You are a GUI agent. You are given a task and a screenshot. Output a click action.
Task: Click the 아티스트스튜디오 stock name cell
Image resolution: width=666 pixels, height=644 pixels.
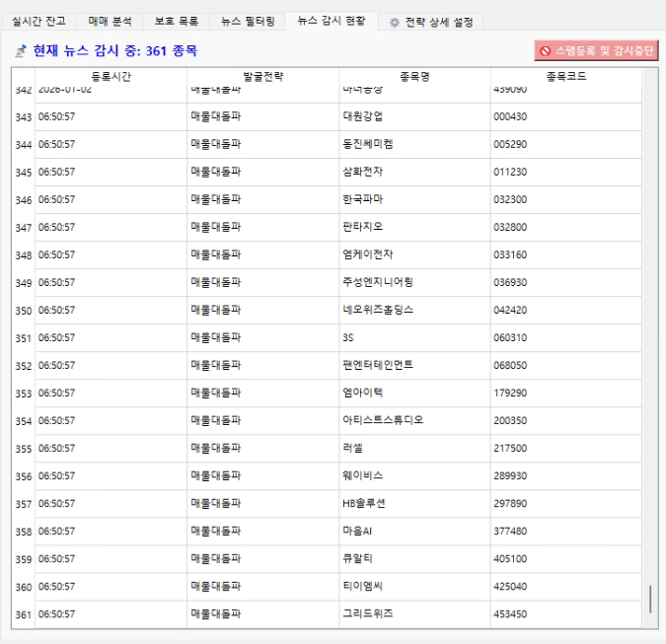[x=414, y=421]
